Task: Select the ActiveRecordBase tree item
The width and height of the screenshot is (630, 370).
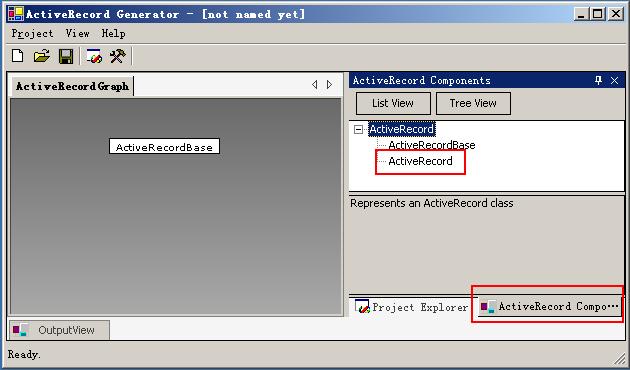Action: point(432,145)
